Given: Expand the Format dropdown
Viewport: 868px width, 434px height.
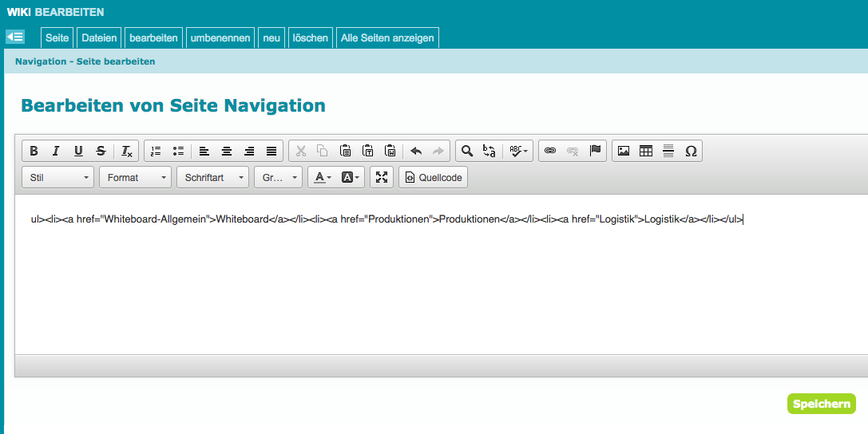Looking at the screenshot, I should (135, 177).
